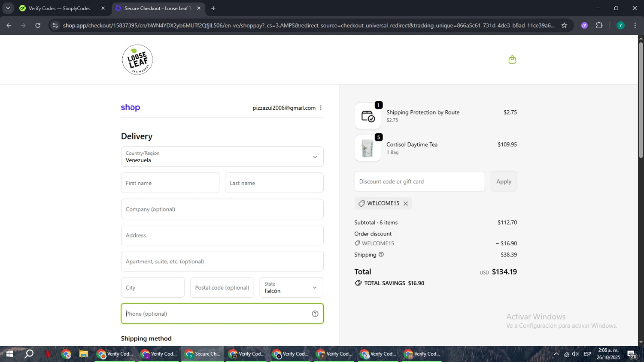Click the Subtotal · 6 items label
The height and width of the screenshot is (362, 644).
pos(376,222)
